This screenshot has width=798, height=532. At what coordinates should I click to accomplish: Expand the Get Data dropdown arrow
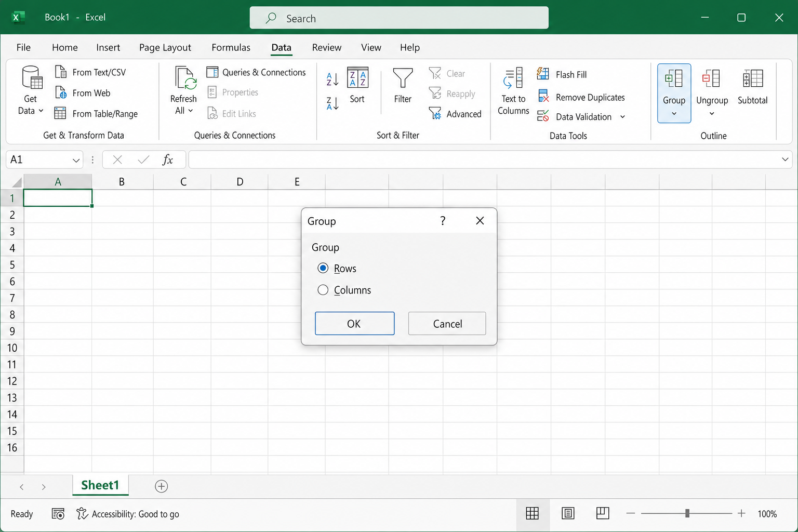pos(41,111)
